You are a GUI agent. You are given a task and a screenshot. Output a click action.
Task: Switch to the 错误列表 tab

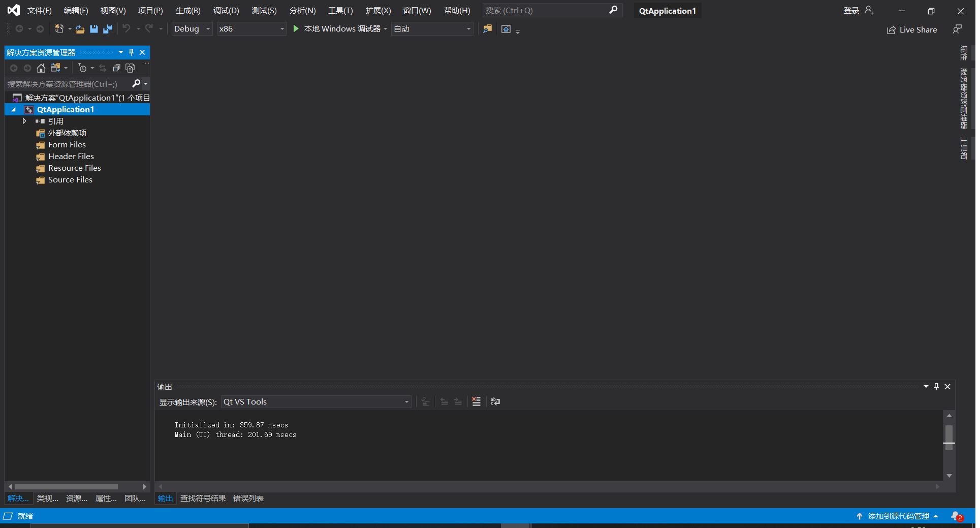(248, 498)
